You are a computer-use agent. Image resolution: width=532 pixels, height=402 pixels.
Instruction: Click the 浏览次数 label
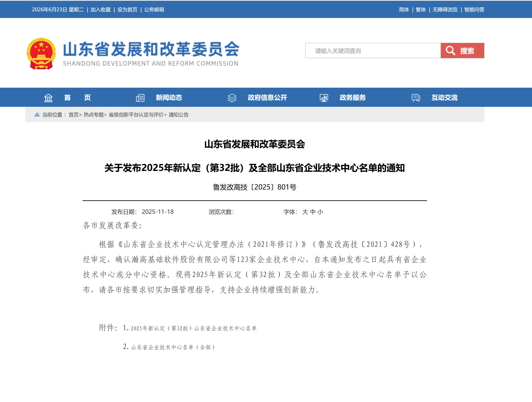pos(221,212)
